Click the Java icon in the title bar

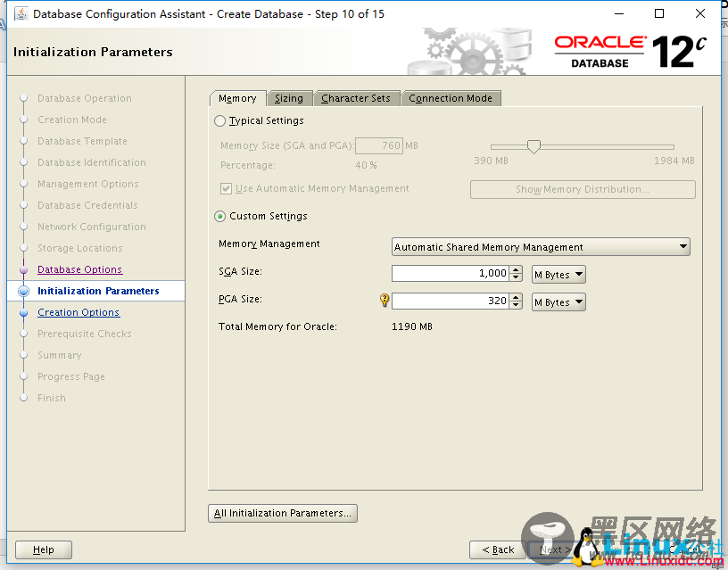pos(21,14)
